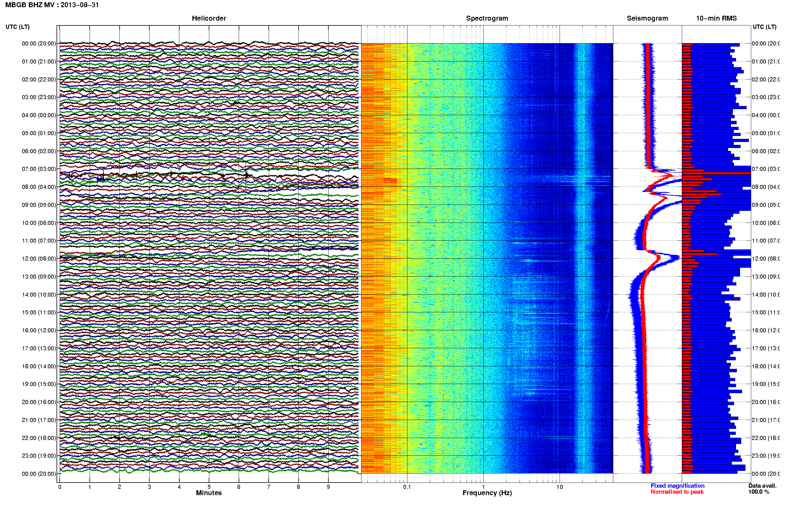Viewport: 812px width, 508px height.
Task: Click the right 'UTC (LT)' axis label
Action: click(x=764, y=27)
